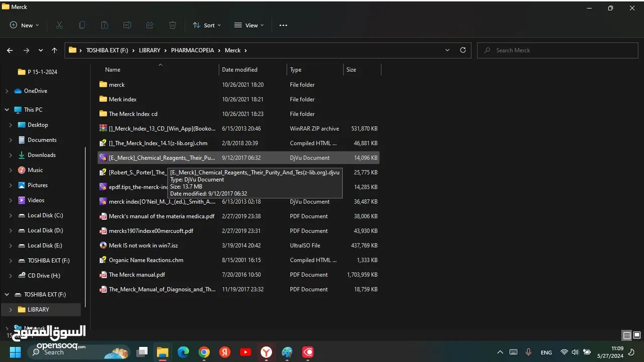
Task: Click the Copy icon in toolbar
Action: (82, 25)
